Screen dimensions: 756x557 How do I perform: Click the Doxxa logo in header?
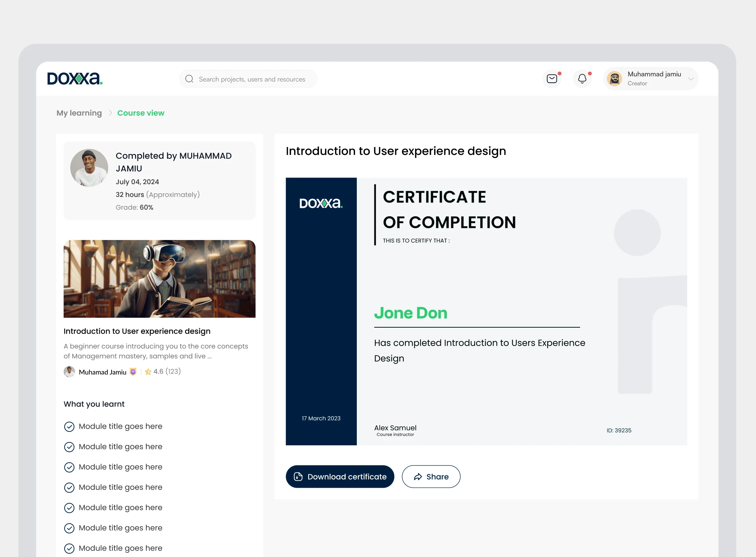coord(75,78)
